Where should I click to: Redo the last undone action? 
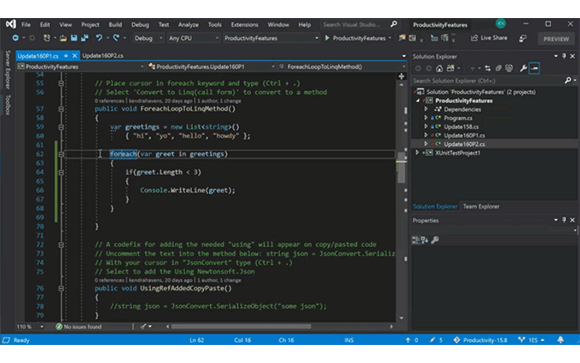(x=116, y=38)
